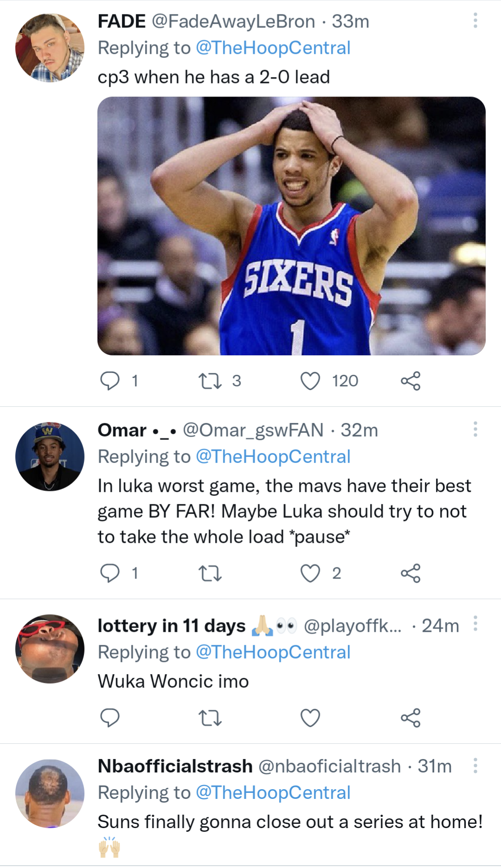
Task: View FADE's profile picture
Action: pyautogui.click(x=50, y=48)
